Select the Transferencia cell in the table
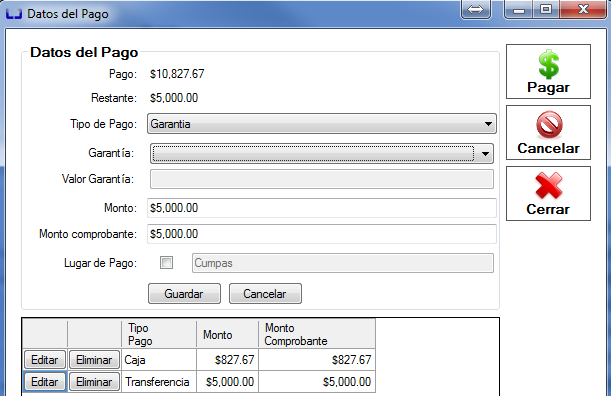Viewport: 611px width, 396px height. coord(159,382)
